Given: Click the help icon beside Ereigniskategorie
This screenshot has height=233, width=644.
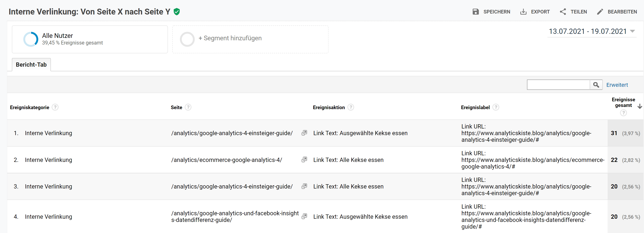Looking at the screenshot, I should tap(55, 107).
